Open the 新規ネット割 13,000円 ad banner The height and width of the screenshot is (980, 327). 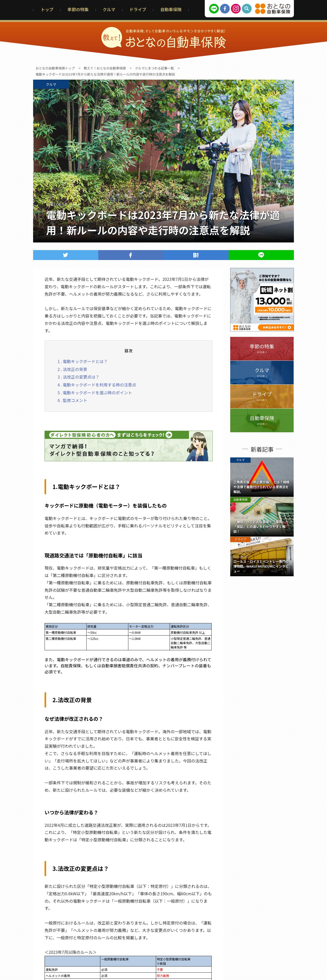pos(262,299)
